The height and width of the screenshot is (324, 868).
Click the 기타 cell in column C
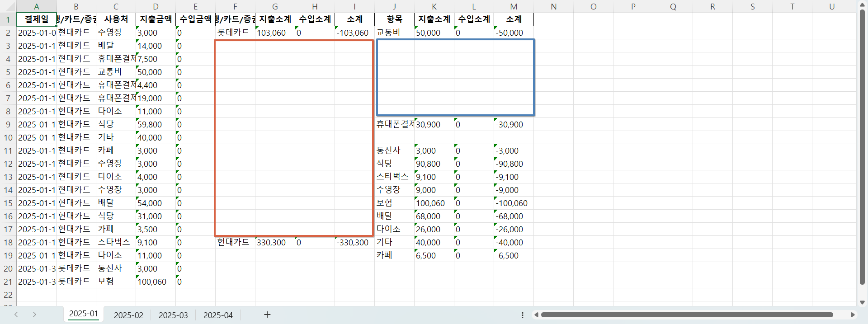point(116,137)
